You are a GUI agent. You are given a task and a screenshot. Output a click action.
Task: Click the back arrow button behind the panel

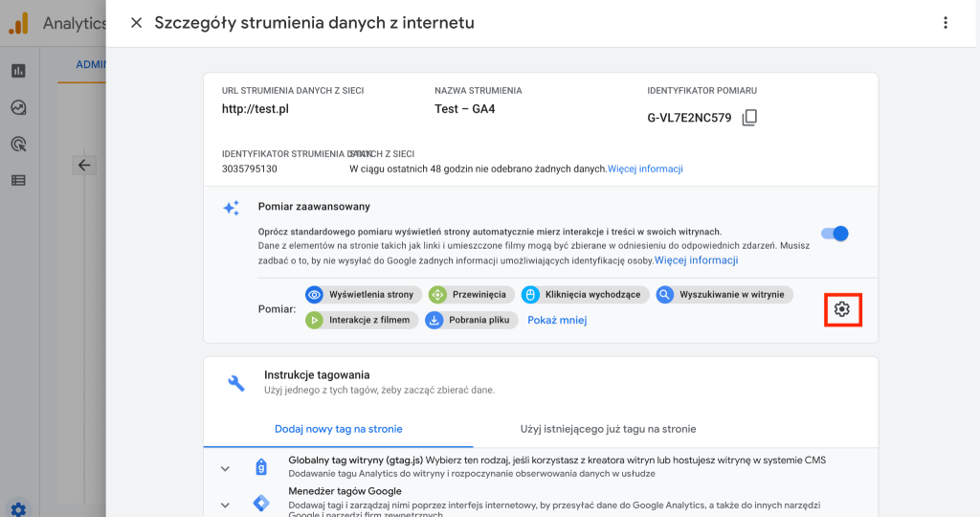pyautogui.click(x=84, y=165)
